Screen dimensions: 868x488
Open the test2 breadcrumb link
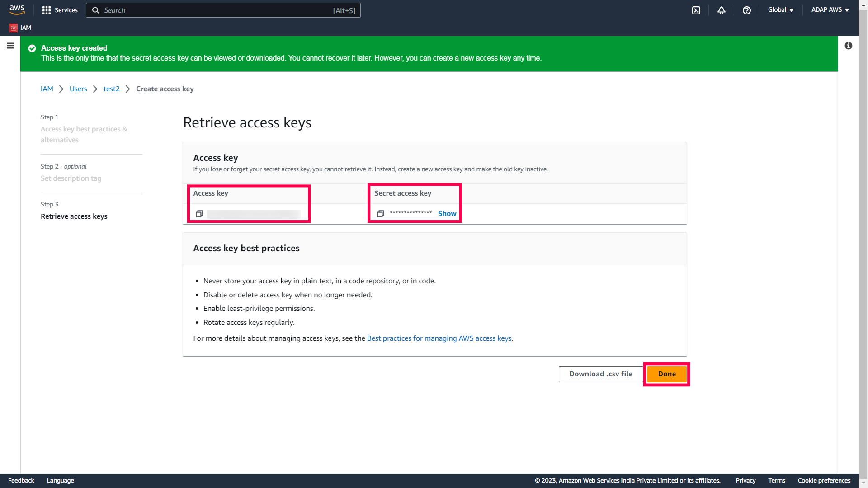click(x=111, y=89)
